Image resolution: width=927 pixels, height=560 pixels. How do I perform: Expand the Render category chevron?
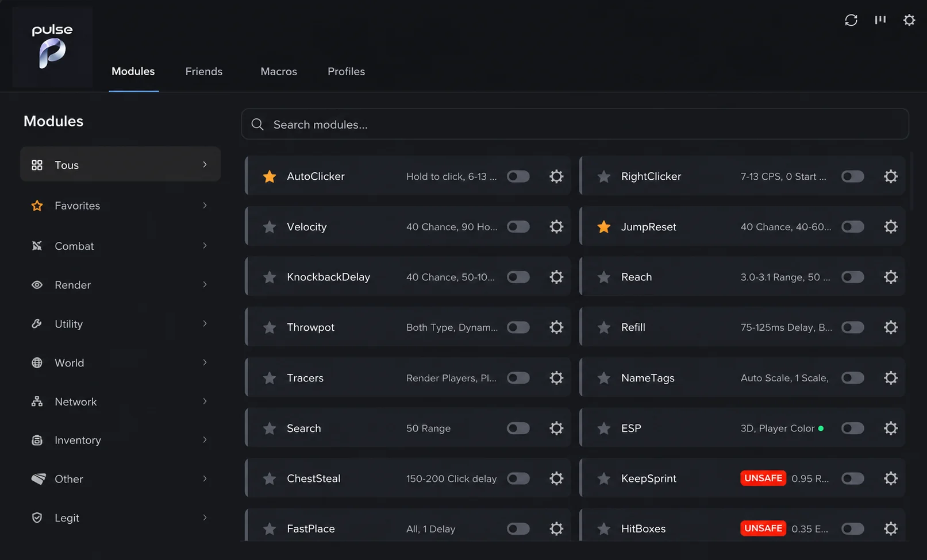coord(205,285)
